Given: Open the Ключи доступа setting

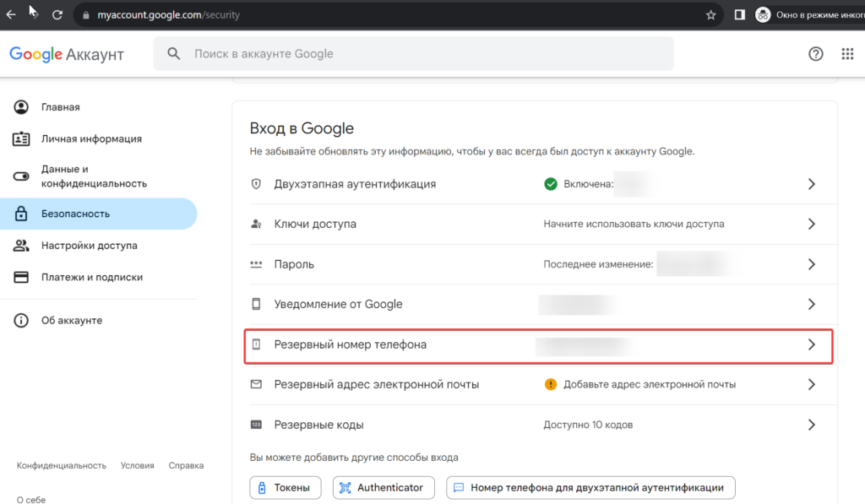Looking at the screenshot, I should pyautogui.click(x=541, y=224).
